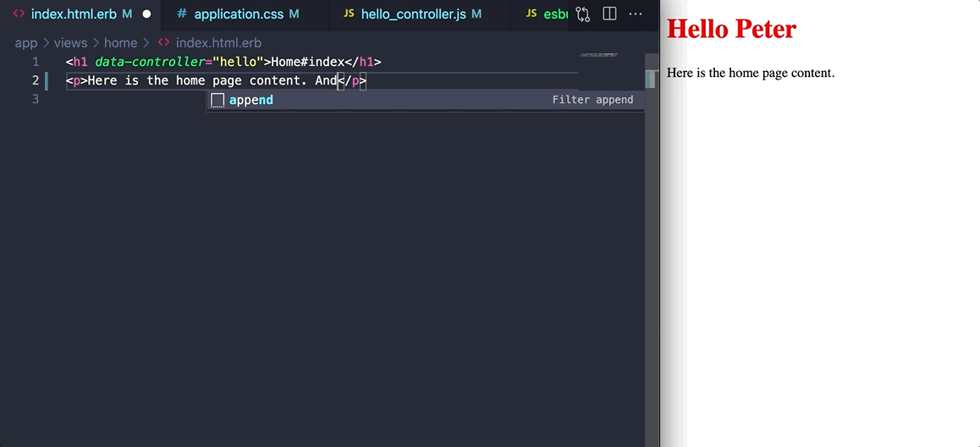Click the snippet icon beside append suggestion

(x=217, y=100)
